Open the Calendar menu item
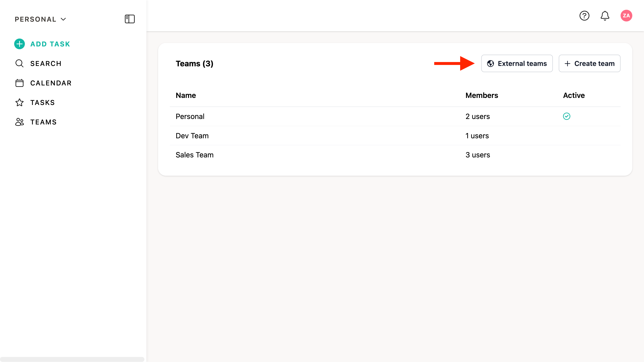This screenshot has width=644, height=362. coord(51,83)
